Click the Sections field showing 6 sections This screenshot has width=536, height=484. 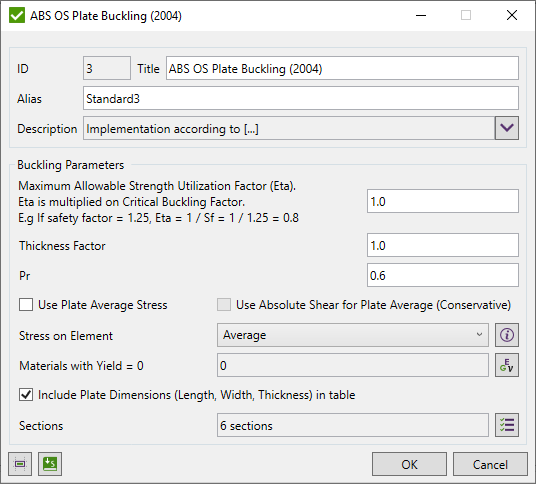click(x=352, y=425)
